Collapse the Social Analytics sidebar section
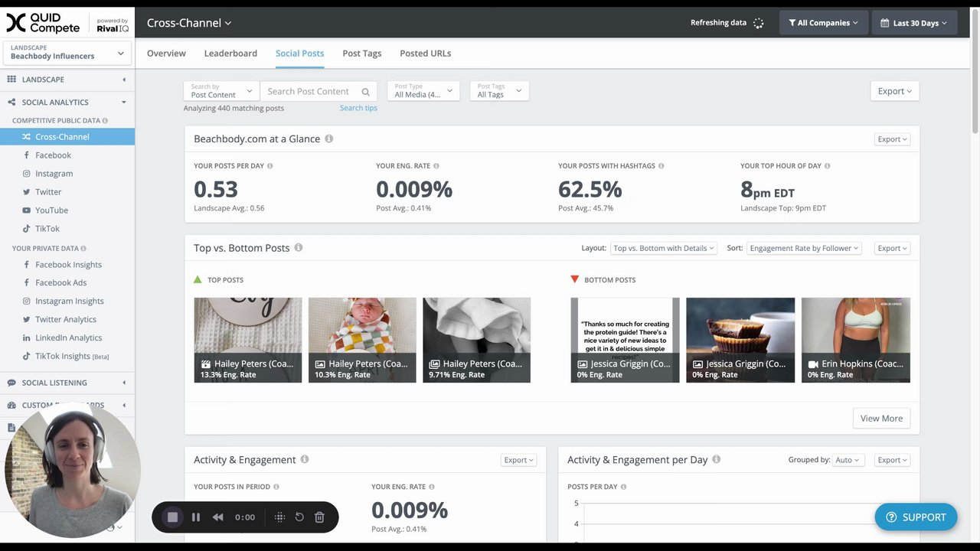The width and height of the screenshot is (980, 551). (x=67, y=103)
